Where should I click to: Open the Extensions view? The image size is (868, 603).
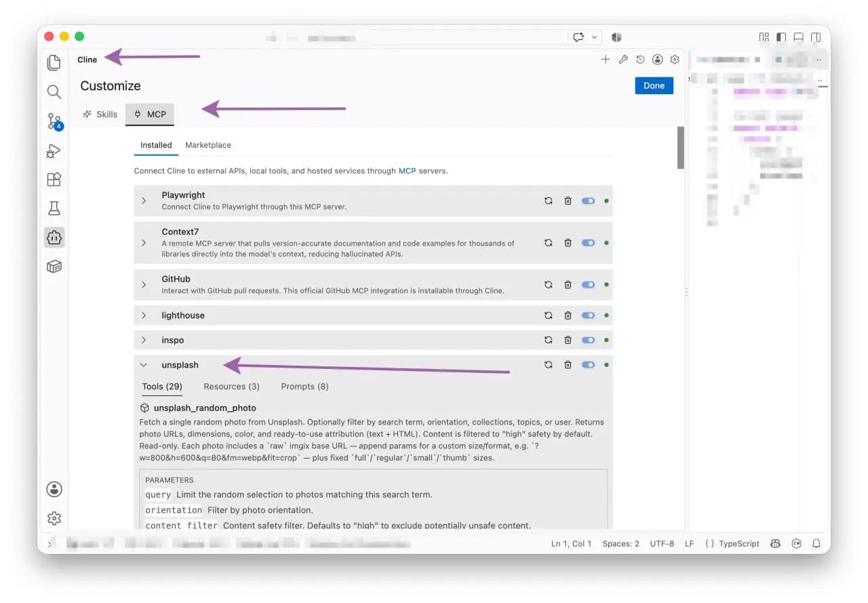click(x=54, y=179)
